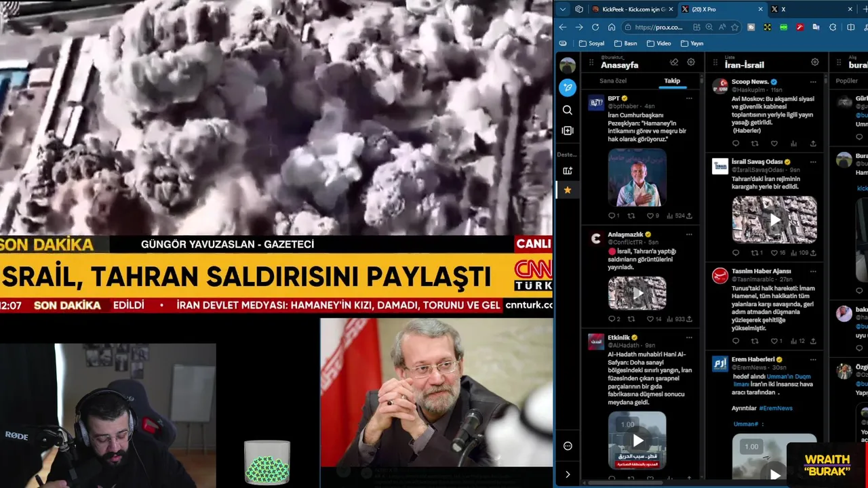The height and width of the screenshot is (488, 868).
Task: Reload the page in the browser
Action: (595, 27)
